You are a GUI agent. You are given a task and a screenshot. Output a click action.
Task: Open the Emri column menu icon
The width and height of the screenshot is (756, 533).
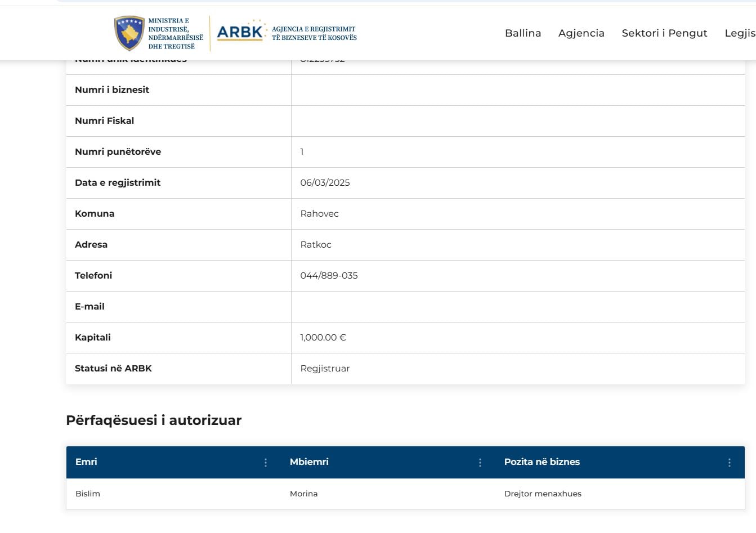pos(266,463)
